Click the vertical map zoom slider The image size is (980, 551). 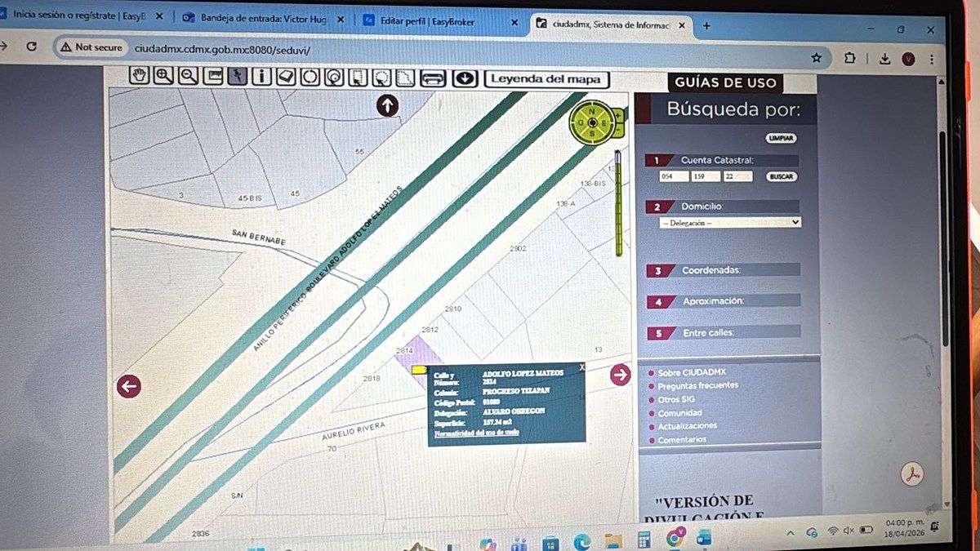619,203
